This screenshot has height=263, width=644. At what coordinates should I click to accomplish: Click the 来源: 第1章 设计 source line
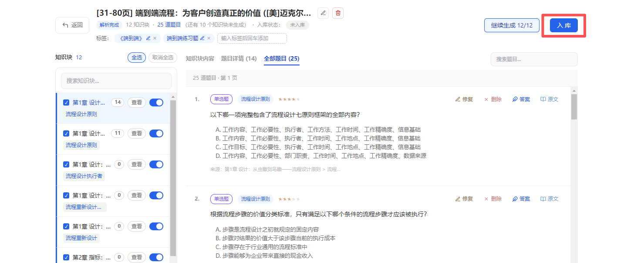click(275, 169)
